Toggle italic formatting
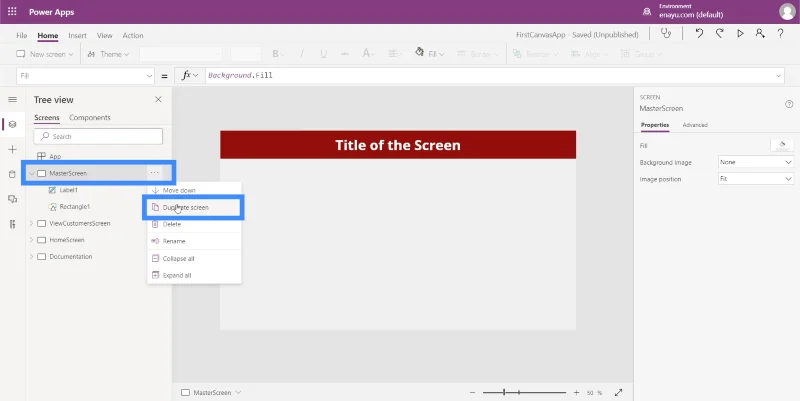800x401 pixels. pyautogui.click(x=302, y=54)
